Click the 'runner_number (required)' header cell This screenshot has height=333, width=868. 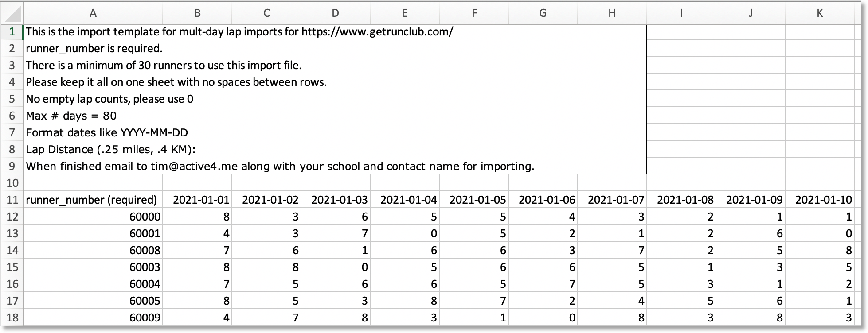[92, 200]
